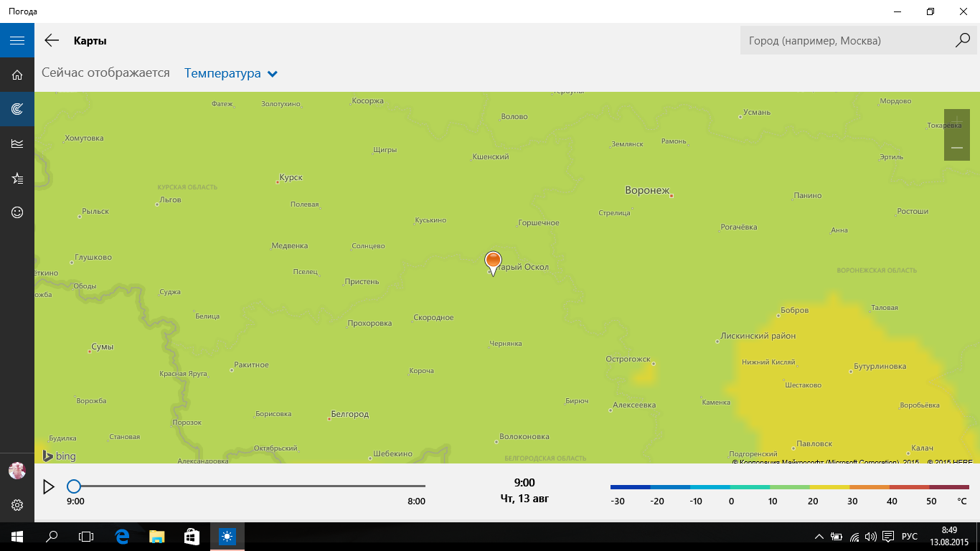Click the Сумы city label on map
Viewport: 980px width, 551px height.
click(x=103, y=347)
